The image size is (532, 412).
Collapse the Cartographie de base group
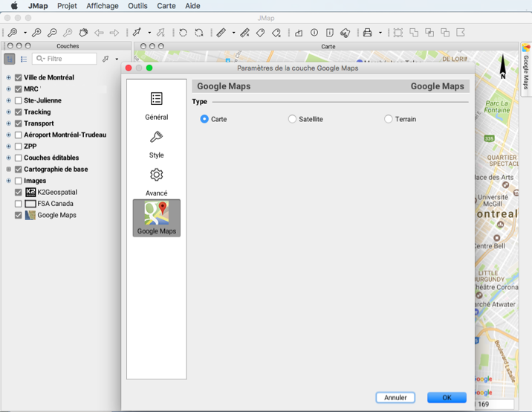tap(8, 169)
